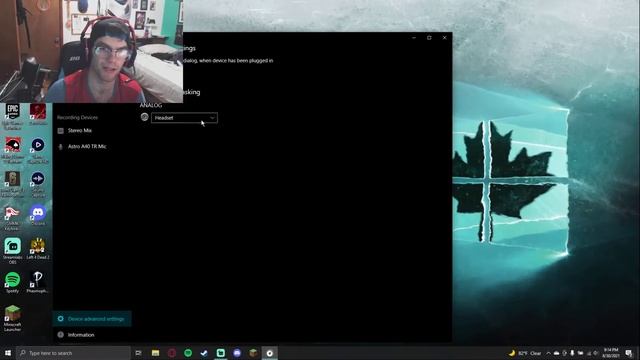Click the Stereo Mix device icon
Viewport: 640px width, 360px height.
pyautogui.click(x=61, y=131)
